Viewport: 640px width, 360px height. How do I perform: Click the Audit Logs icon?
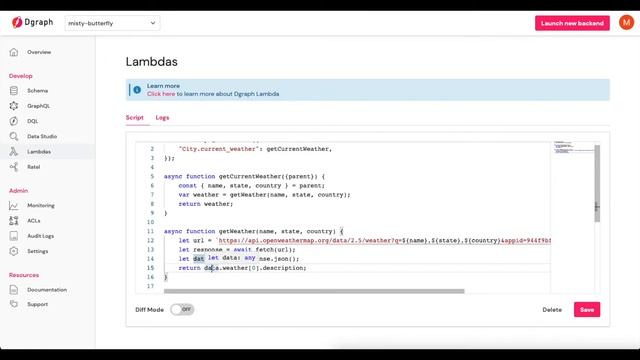(x=14, y=236)
